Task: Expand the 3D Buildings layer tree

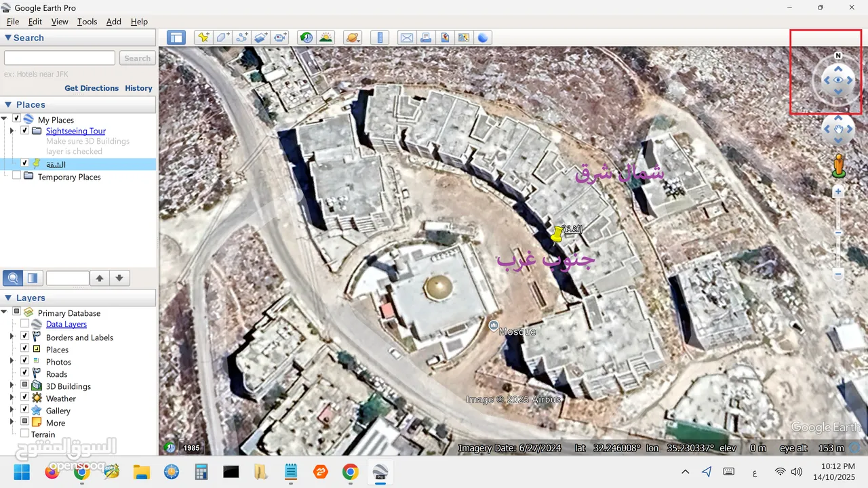Action: 12,386
